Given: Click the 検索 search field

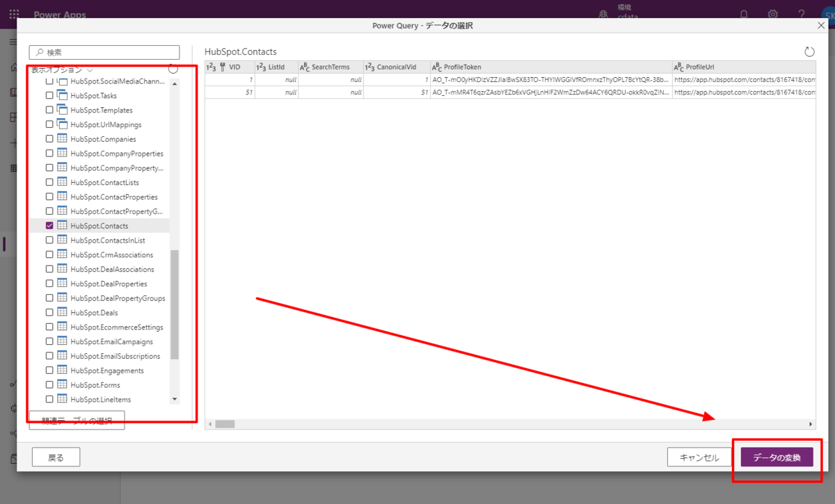Looking at the screenshot, I should [104, 52].
